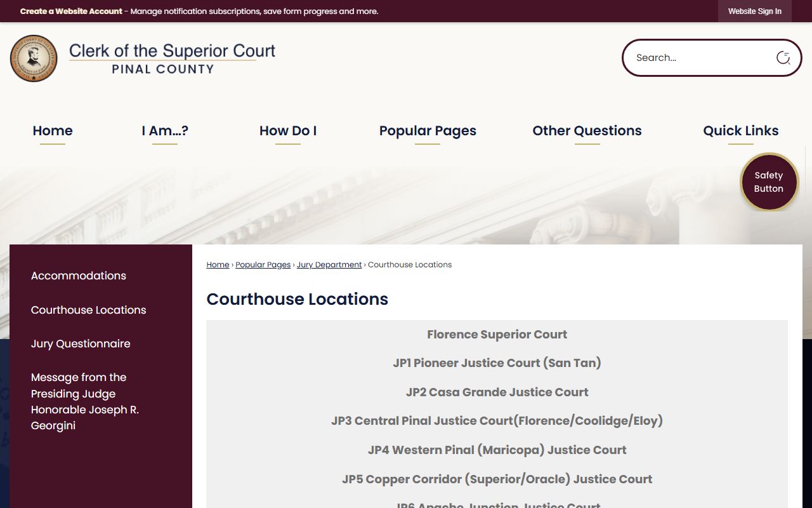Viewport: 812px width, 508px height.
Task: Click the Jury Department breadcrumb link
Action: click(x=329, y=265)
